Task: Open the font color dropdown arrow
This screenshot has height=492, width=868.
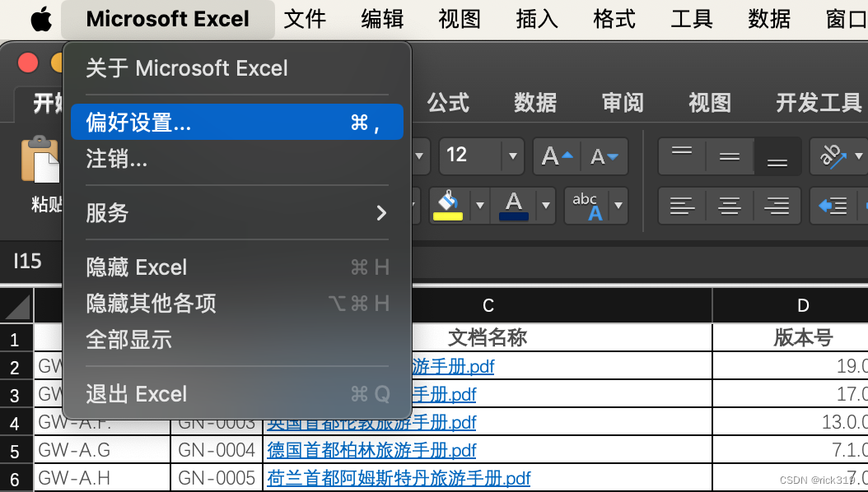Action: point(546,205)
